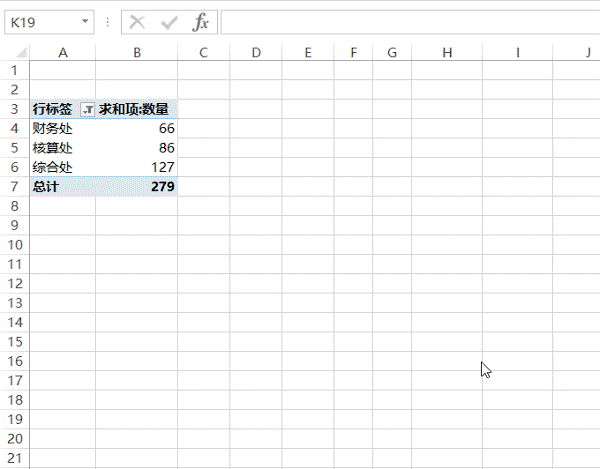
Task: Select the 财务处 row label cell
Action: coord(63,129)
